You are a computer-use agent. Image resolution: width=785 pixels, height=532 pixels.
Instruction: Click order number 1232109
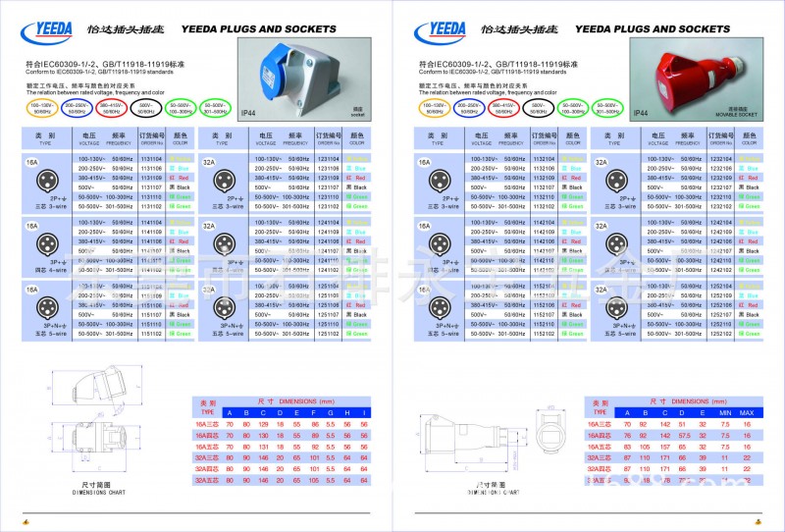click(721, 178)
